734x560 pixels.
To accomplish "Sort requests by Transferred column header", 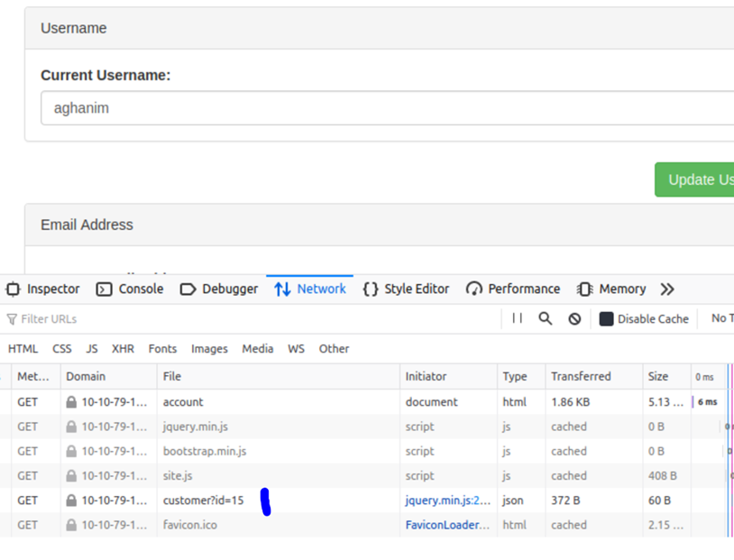I will click(581, 376).
